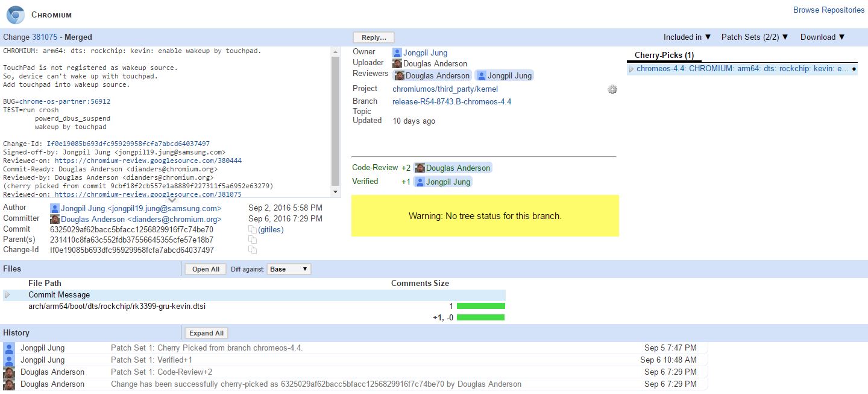Screen dimensions: 868x394
Task: Click Expand All history button
Action: [x=206, y=333]
